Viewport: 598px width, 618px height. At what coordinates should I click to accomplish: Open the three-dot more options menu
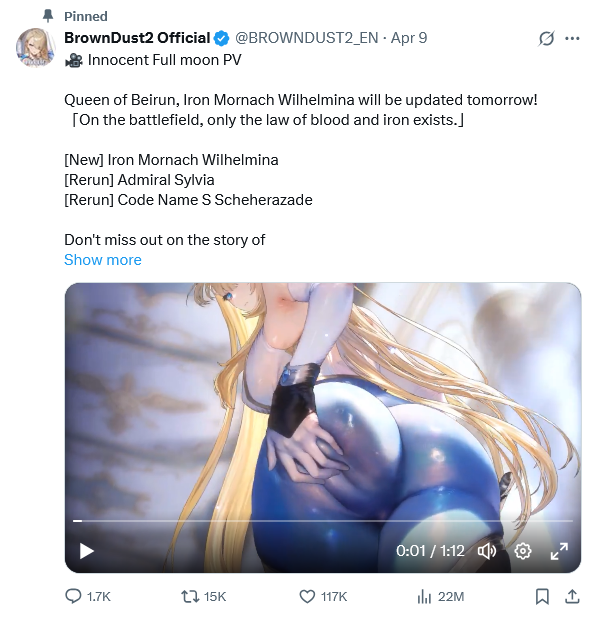click(x=572, y=38)
